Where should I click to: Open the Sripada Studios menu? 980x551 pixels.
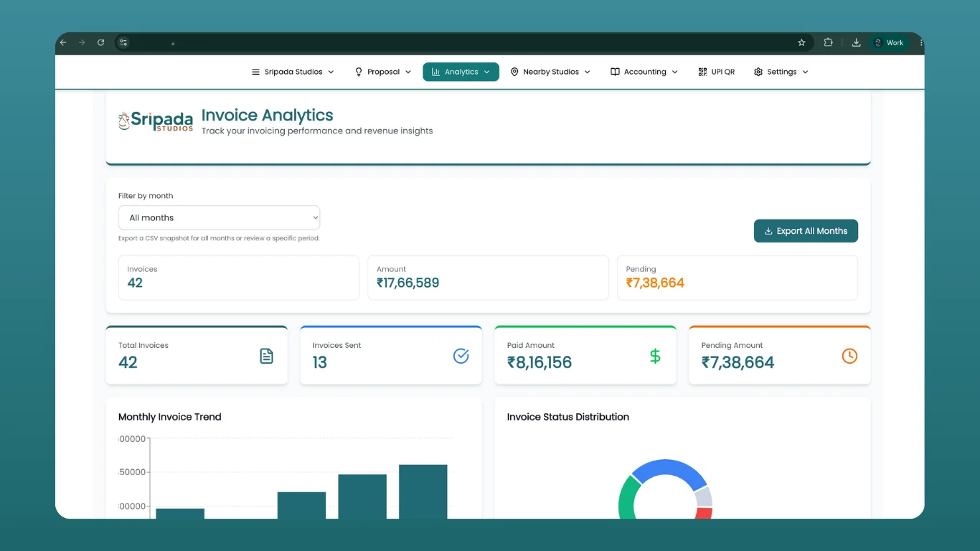[293, 72]
